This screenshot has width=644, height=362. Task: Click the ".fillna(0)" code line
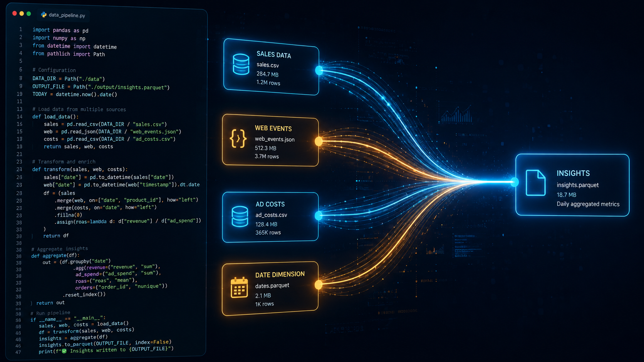(68, 215)
